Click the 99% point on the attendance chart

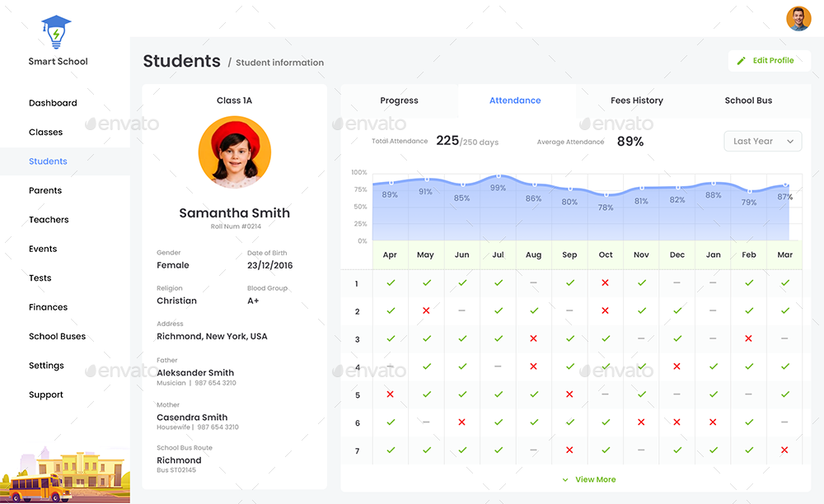(498, 175)
